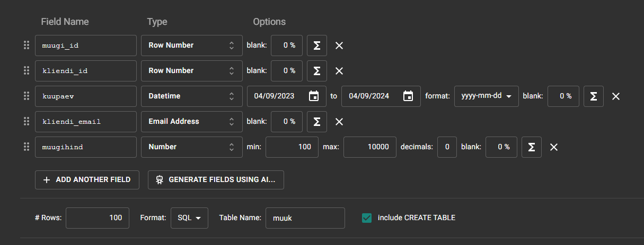Click the sigma formula icon for muugihind
This screenshot has width=644, height=245.
(x=532, y=147)
